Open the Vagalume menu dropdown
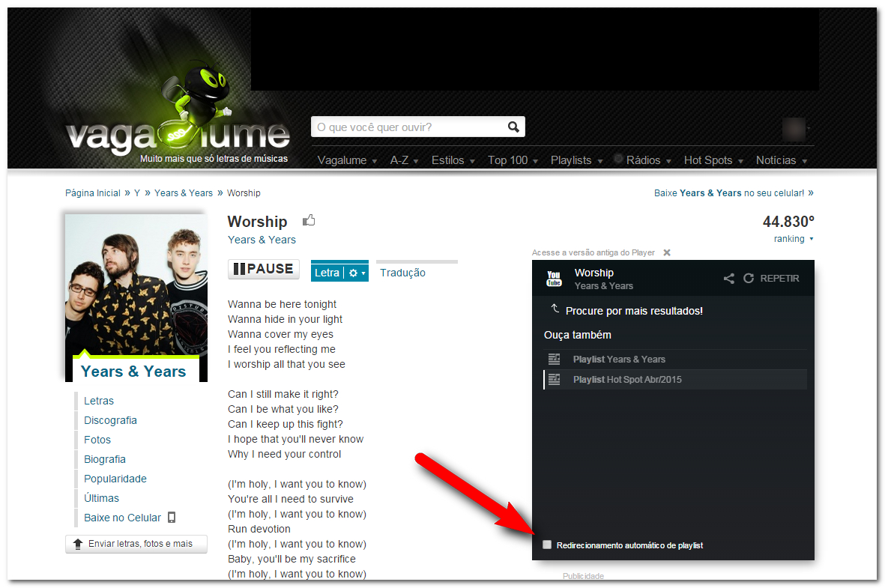Viewport: 885px width, 588px height. (347, 160)
